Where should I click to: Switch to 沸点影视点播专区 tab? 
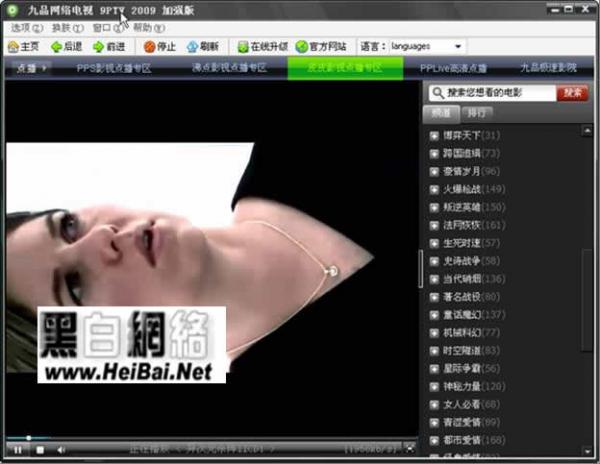[229, 68]
